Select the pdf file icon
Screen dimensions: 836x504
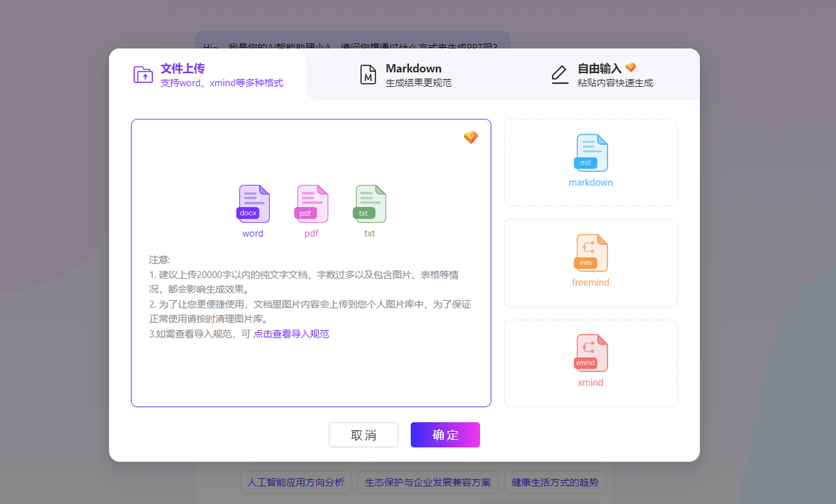tap(312, 204)
